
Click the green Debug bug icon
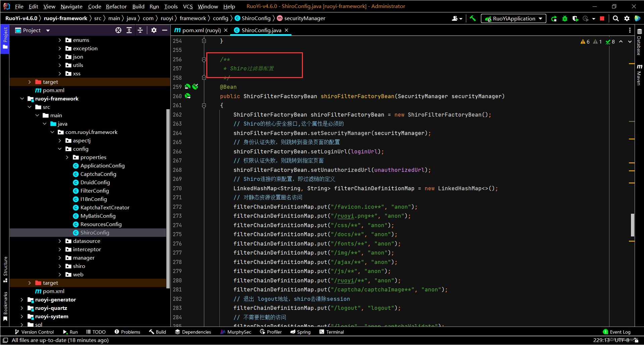(x=565, y=19)
